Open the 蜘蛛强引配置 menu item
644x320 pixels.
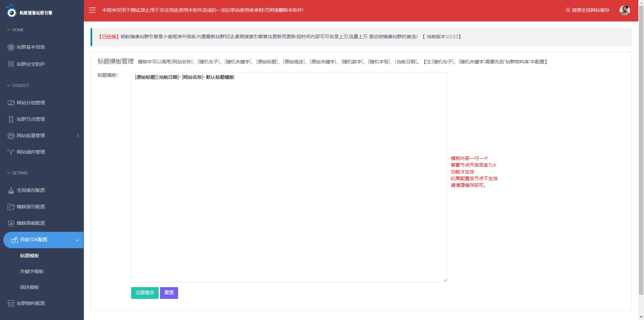pyautogui.click(x=31, y=207)
